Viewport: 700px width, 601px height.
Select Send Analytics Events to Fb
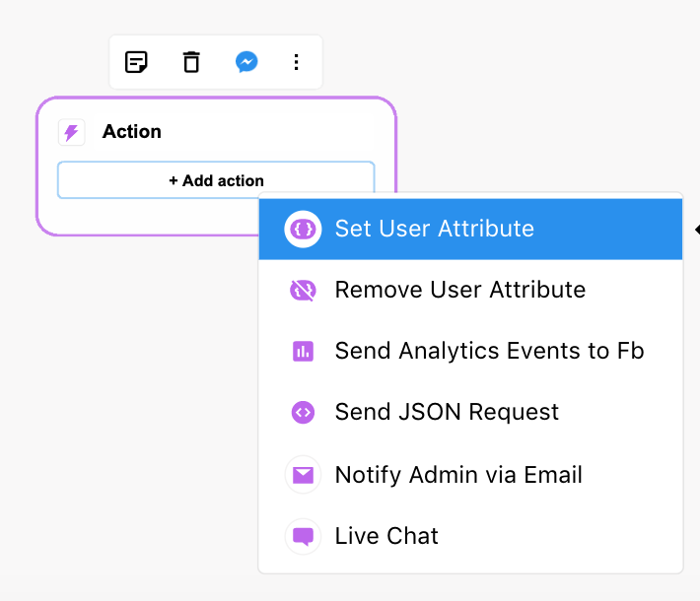pos(470,351)
